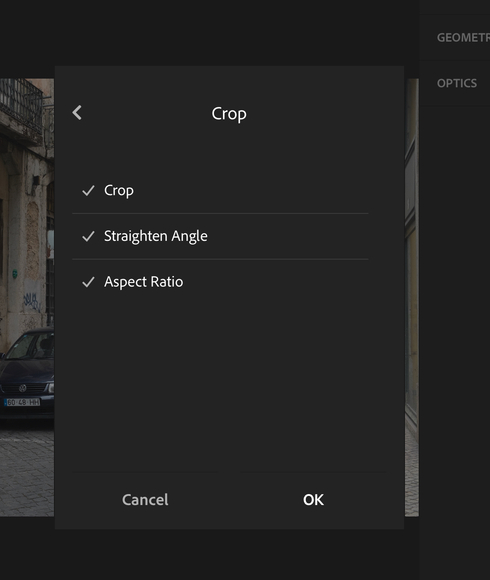Select the Straighten Angle option label
The height and width of the screenshot is (580, 490).
tap(156, 236)
